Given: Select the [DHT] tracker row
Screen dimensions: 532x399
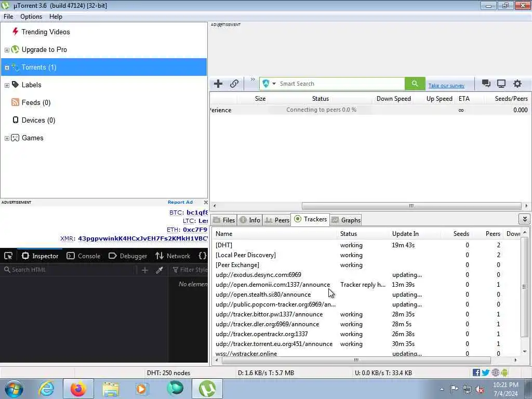Looking at the screenshot, I should click(x=366, y=245).
